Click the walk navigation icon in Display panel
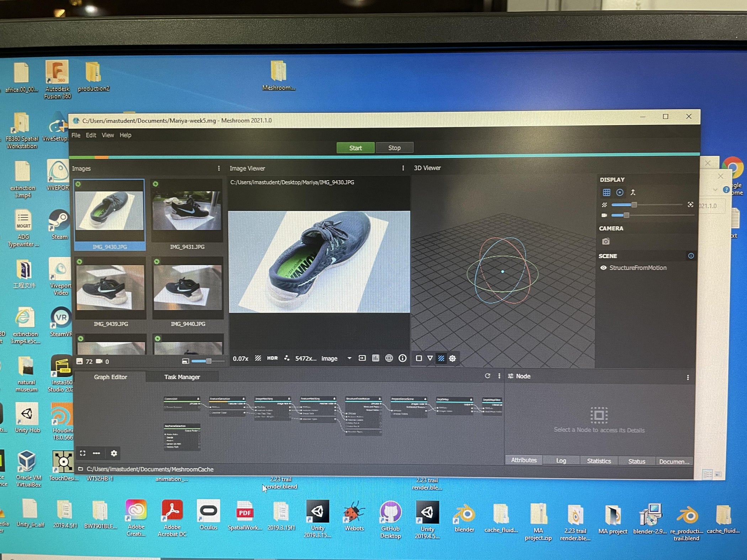The height and width of the screenshot is (560, 747). (x=633, y=192)
